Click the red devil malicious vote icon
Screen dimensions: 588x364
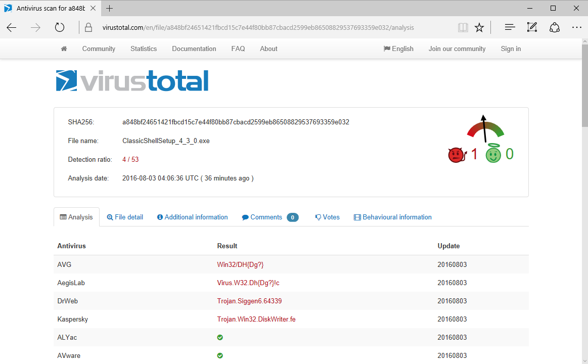click(457, 154)
